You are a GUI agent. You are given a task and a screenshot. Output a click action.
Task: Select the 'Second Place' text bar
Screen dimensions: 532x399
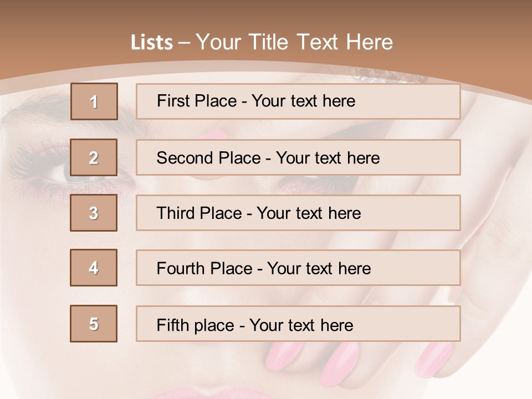pyautogui.click(x=298, y=157)
